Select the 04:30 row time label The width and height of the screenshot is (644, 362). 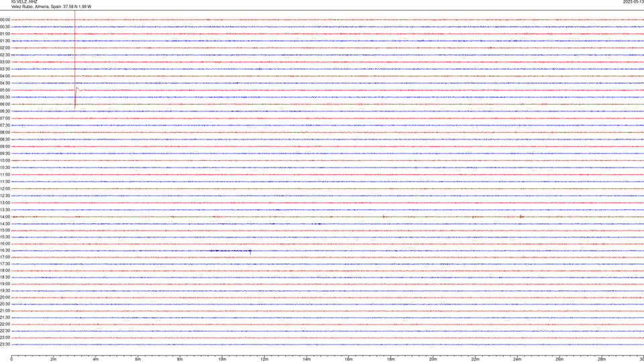(x=5, y=83)
